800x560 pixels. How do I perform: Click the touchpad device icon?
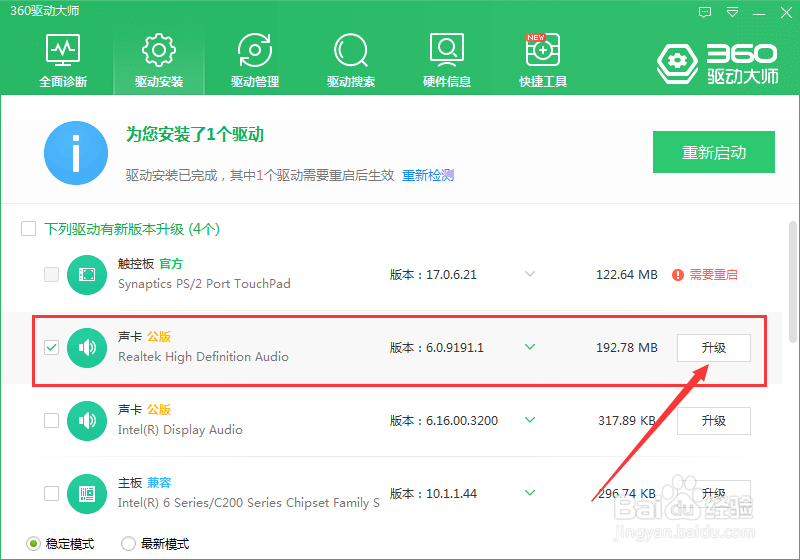(x=87, y=275)
